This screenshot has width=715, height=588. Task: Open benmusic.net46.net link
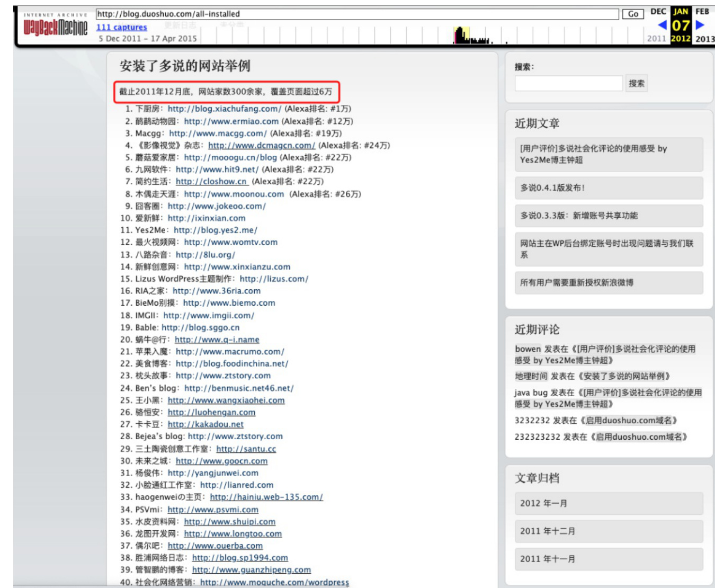coord(239,388)
